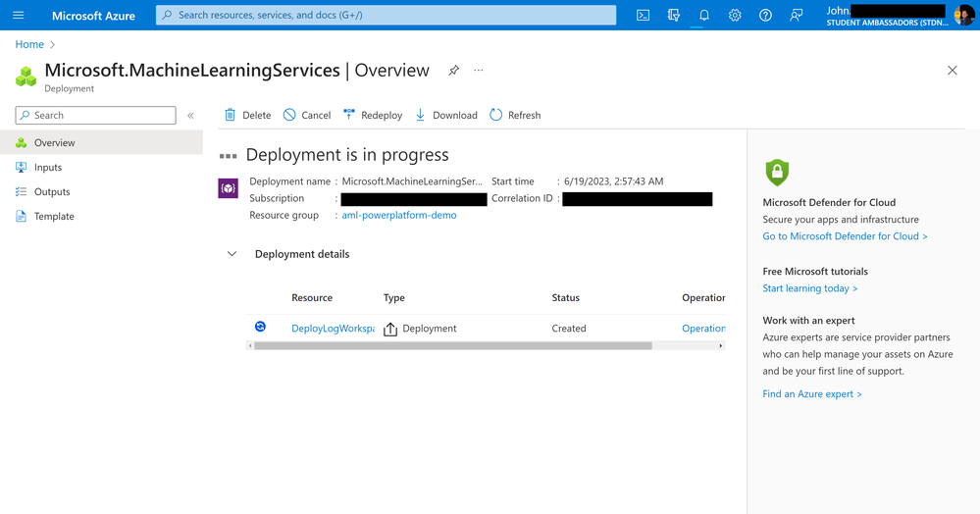980x514 pixels.
Task: Open Operation details link in the table row
Action: coord(703,329)
